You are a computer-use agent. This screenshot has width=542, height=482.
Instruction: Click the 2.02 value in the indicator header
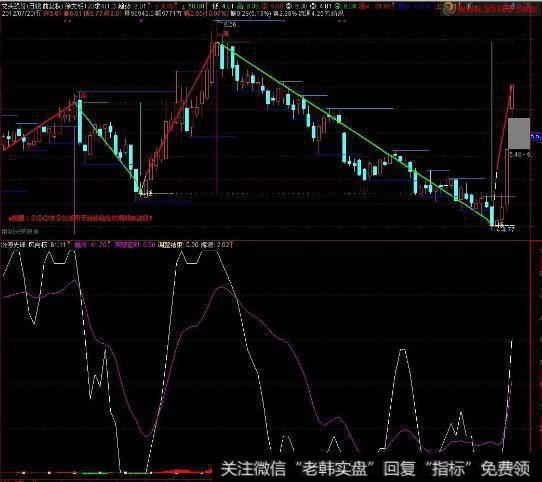point(223,245)
